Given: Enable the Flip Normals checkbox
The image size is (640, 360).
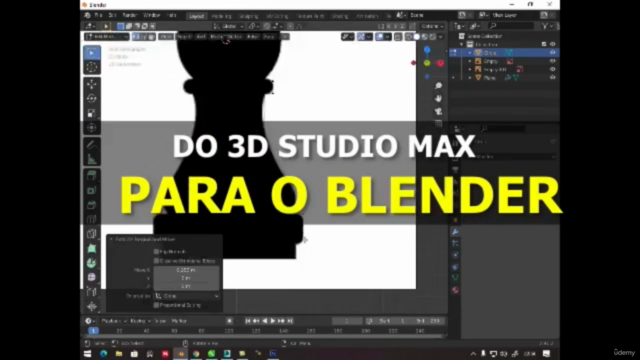Looking at the screenshot, I should pyautogui.click(x=156, y=251).
